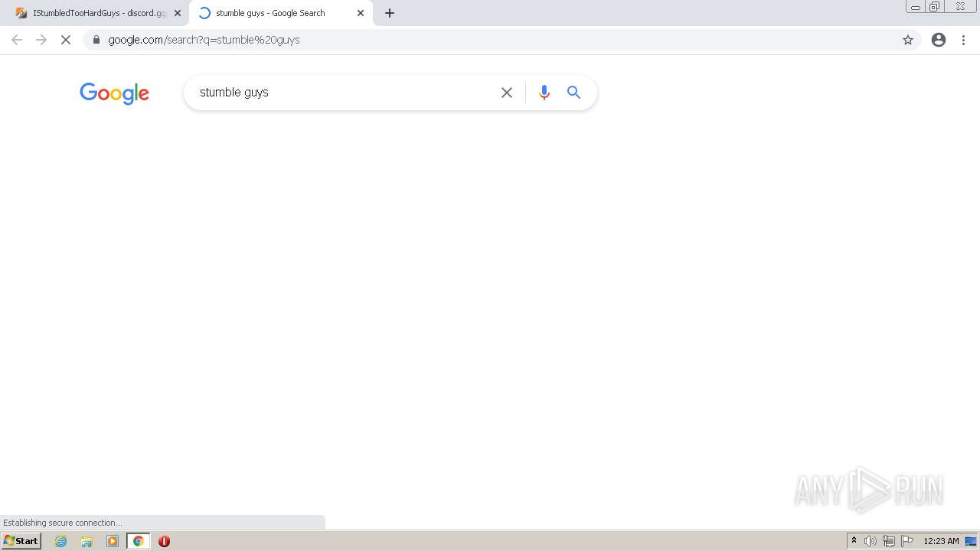The image size is (980, 551).
Task: Open Action Center flag icon
Action: (x=907, y=541)
